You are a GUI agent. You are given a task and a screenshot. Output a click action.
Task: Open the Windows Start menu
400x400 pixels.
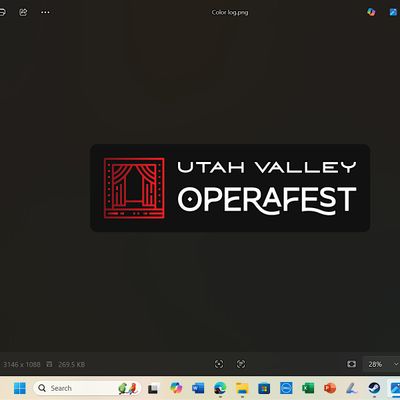[20, 388]
